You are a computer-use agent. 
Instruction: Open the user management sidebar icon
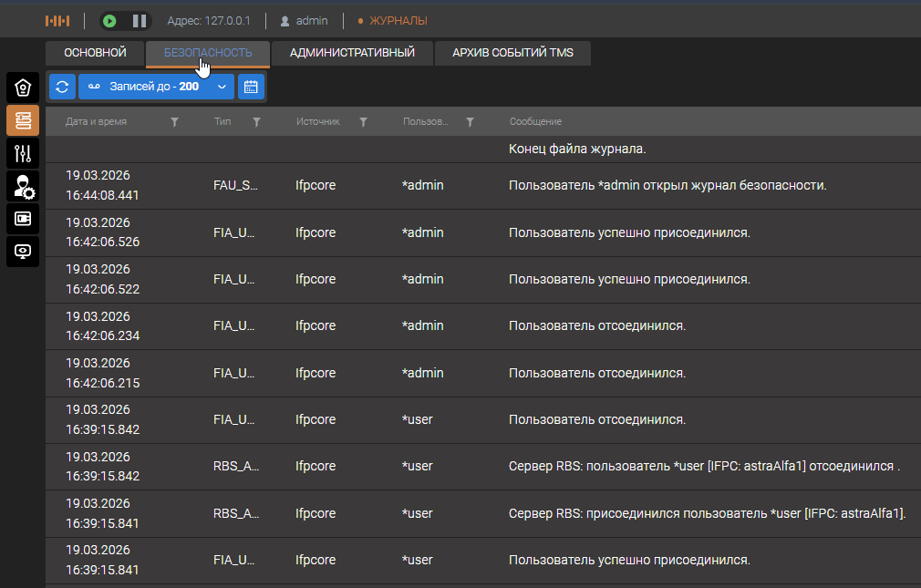[x=23, y=186]
